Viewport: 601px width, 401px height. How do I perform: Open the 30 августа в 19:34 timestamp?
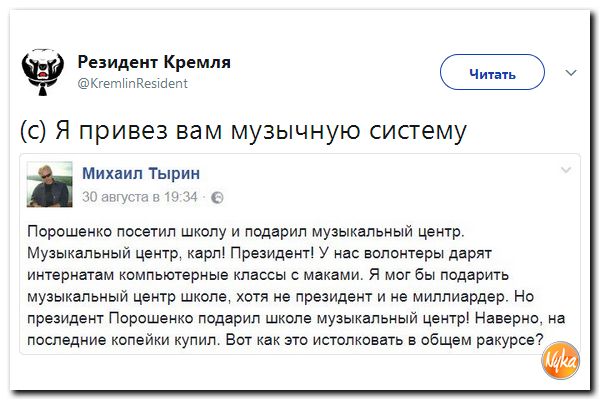point(140,197)
